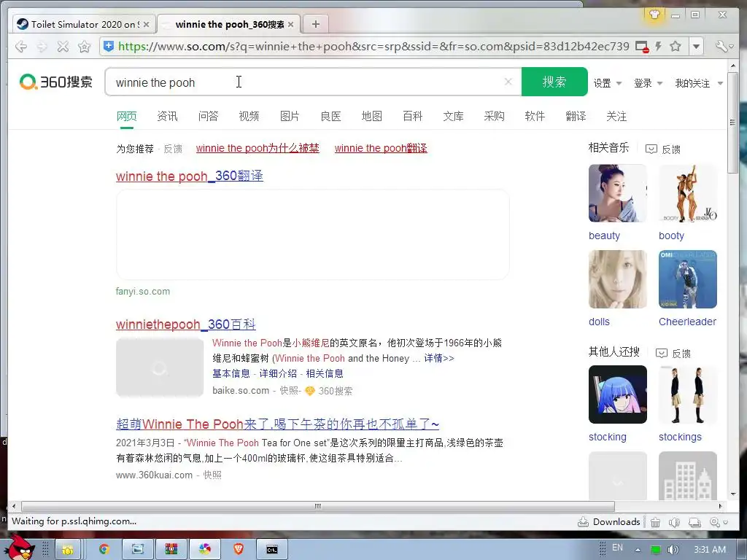Open the 登录 login dropdown
The width and height of the screenshot is (747, 560).
tap(648, 83)
